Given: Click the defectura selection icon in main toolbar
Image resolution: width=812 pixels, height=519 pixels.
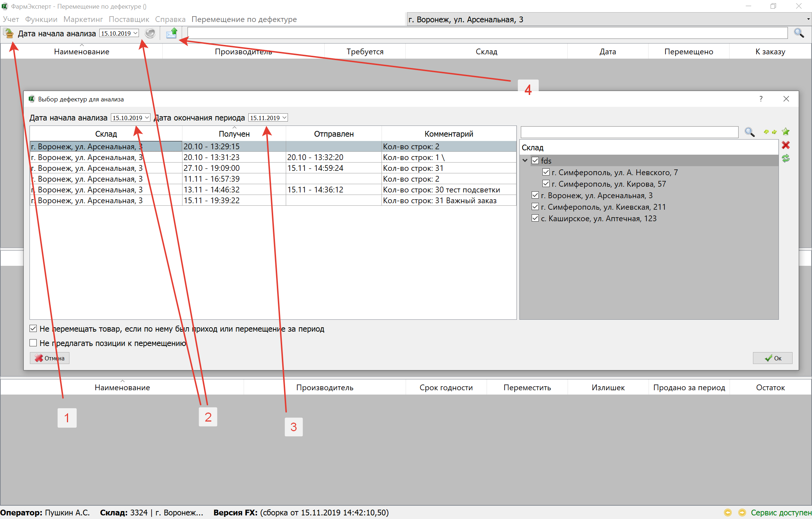Looking at the screenshot, I should click(x=8, y=33).
